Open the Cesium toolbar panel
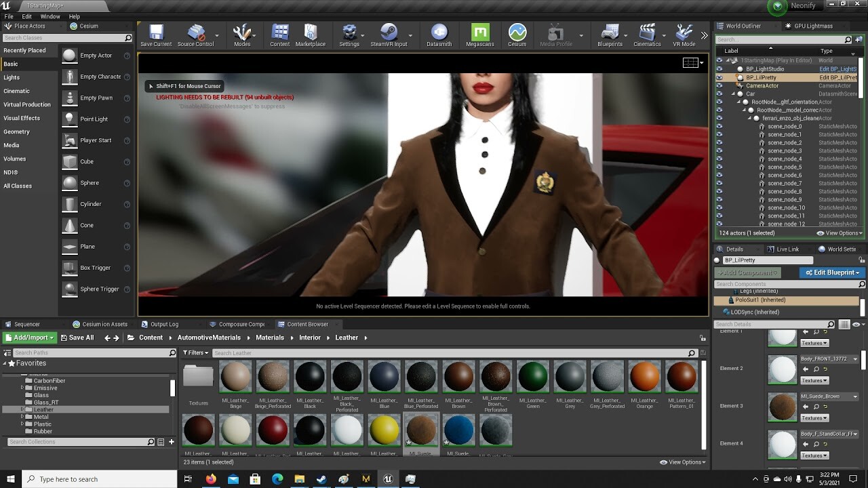This screenshot has width=868, height=488. [517, 32]
